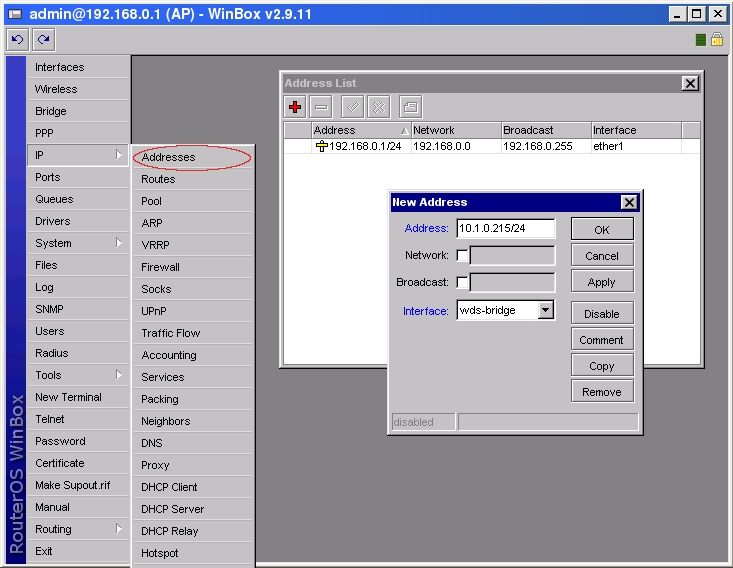
Task: Click the Comment icon in Address List toolbar
Action: (411, 107)
